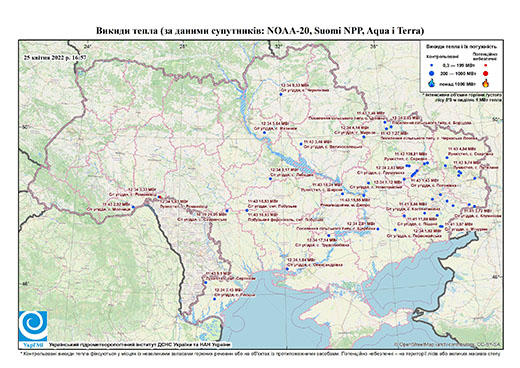Click the blue marker with 3,49 MW label
Image resolution: width=520 pixels, height=368 pixels.
click(x=301, y=144)
